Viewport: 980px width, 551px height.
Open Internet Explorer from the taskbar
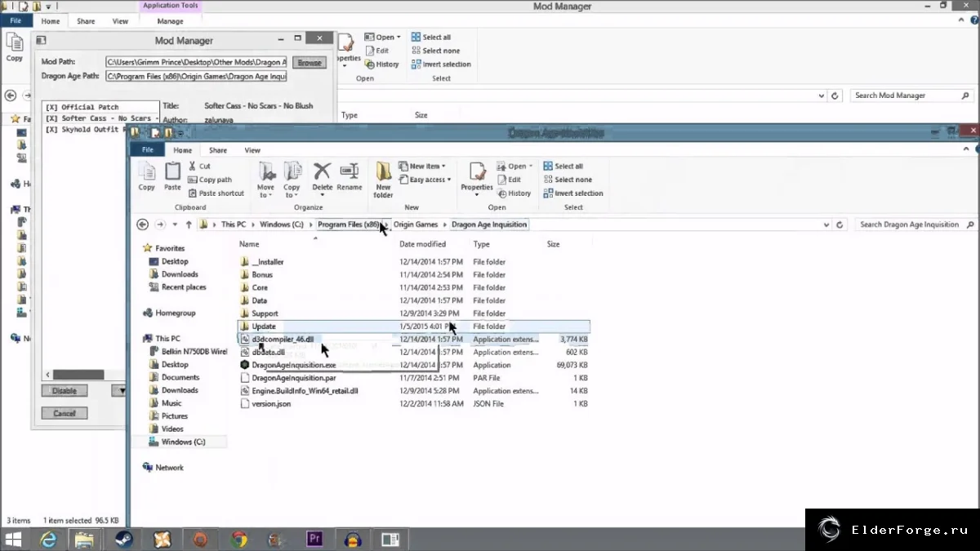[48, 539]
